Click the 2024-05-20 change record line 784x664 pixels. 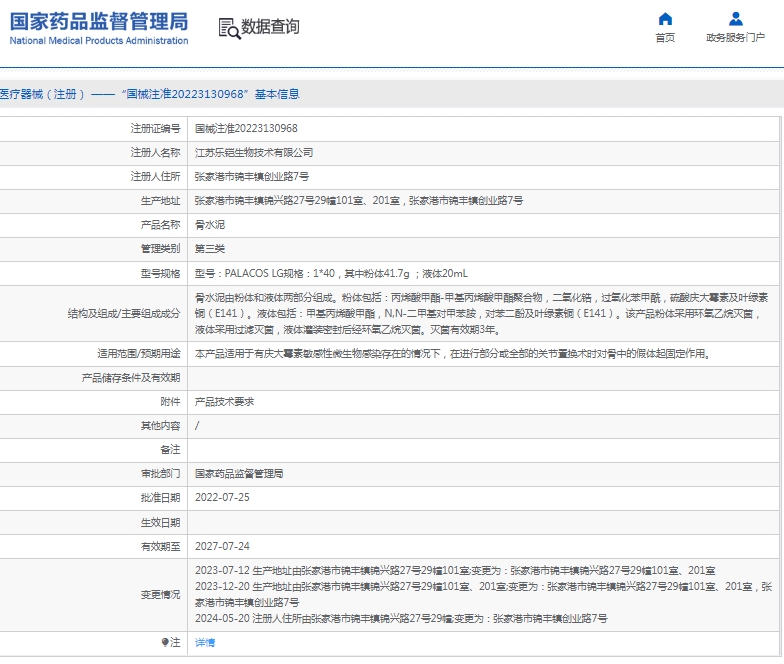point(400,619)
